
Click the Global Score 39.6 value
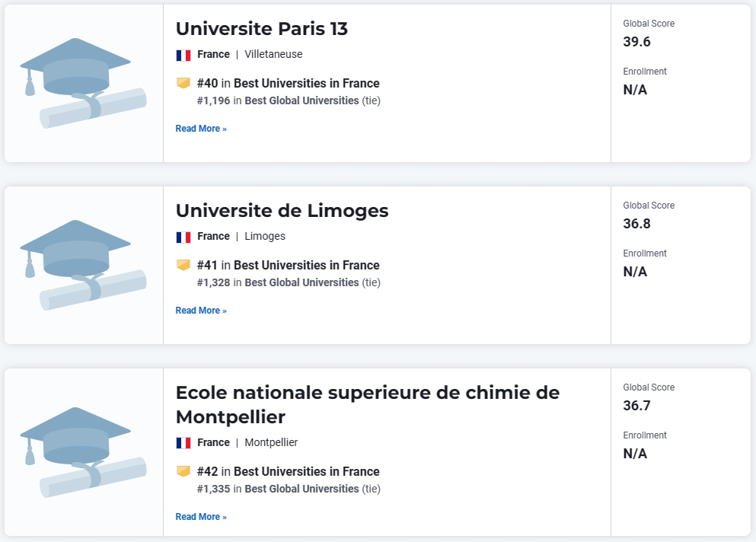(637, 42)
